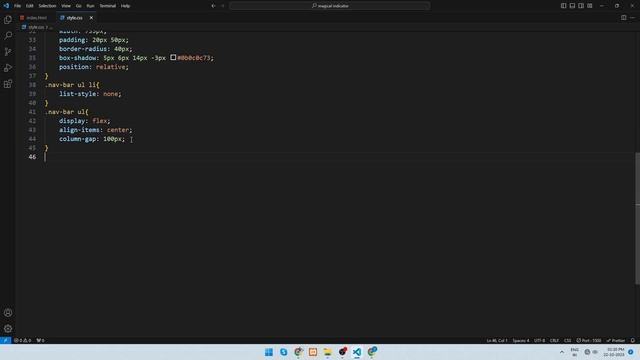640x360 pixels.
Task: Open the forwarded ports indicator
Action: click(40, 340)
